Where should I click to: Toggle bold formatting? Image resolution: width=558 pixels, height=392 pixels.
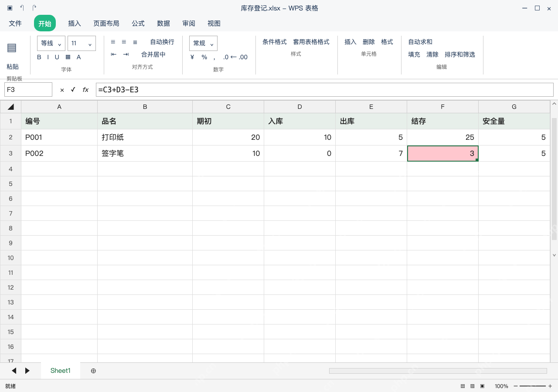click(39, 57)
